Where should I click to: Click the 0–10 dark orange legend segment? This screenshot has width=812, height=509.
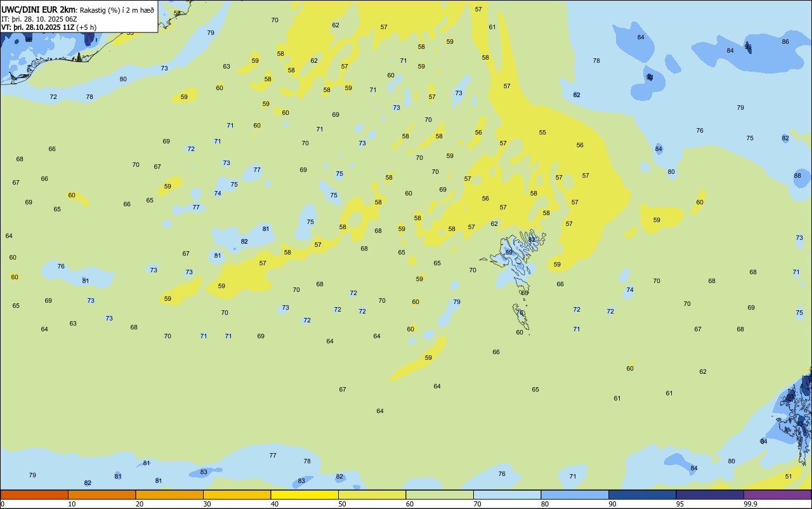(x=34, y=494)
